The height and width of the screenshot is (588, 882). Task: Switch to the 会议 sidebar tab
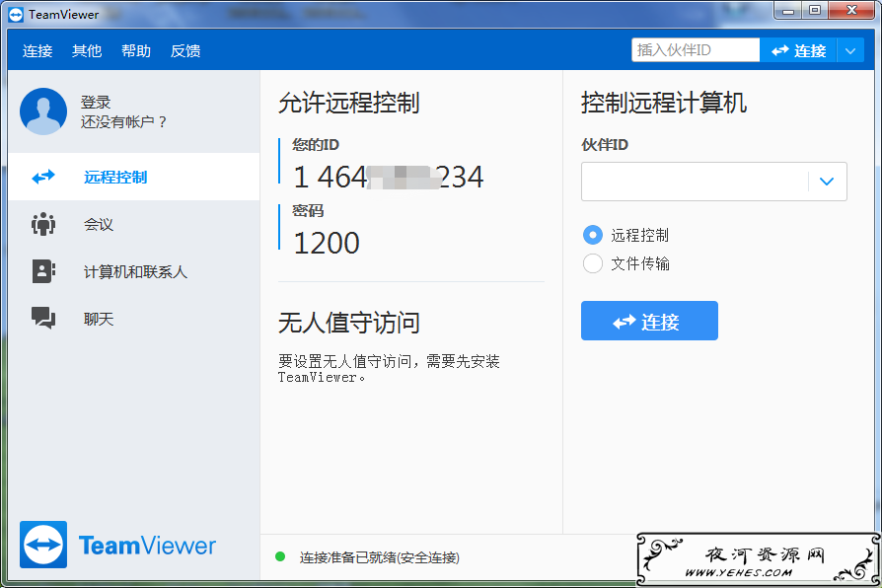tap(134, 224)
